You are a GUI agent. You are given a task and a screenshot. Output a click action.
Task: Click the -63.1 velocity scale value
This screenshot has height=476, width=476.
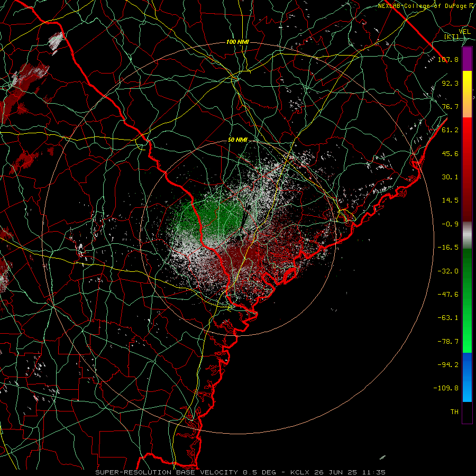[x=448, y=318]
